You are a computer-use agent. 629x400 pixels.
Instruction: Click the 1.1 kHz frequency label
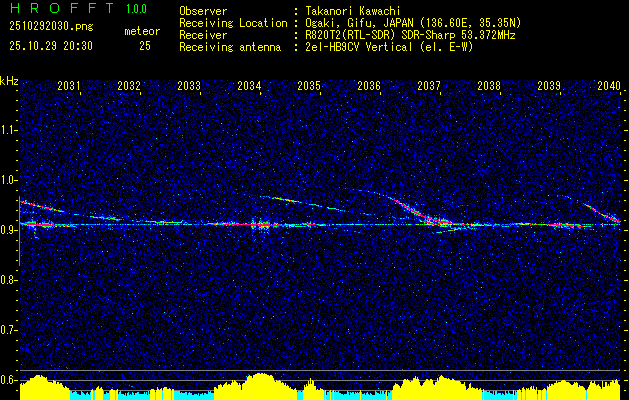click(8, 130)
